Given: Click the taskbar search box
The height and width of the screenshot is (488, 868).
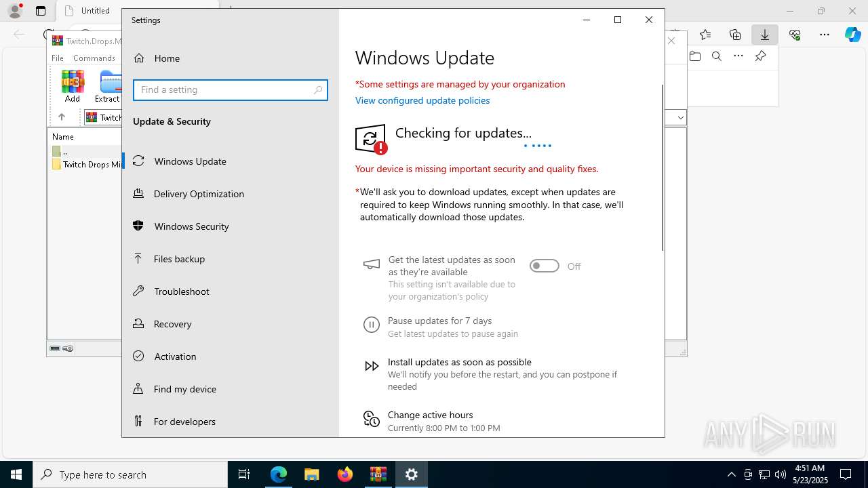Looking at the screenshot, I should point(130,474).
